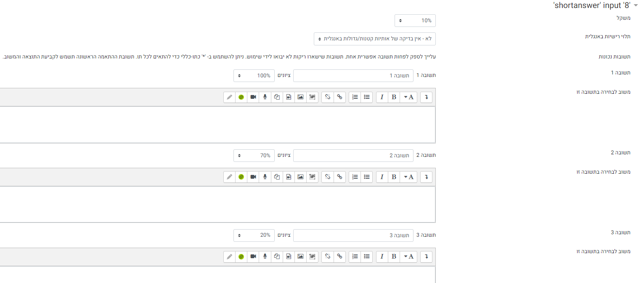
Task: Record audio in answer 2 feedback editor
Action: point(265,177)
